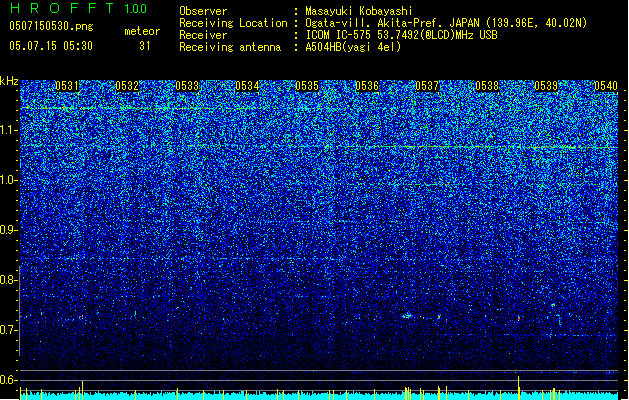
Task: Click the 0533 time marker
Action: (x=187, y=86)
